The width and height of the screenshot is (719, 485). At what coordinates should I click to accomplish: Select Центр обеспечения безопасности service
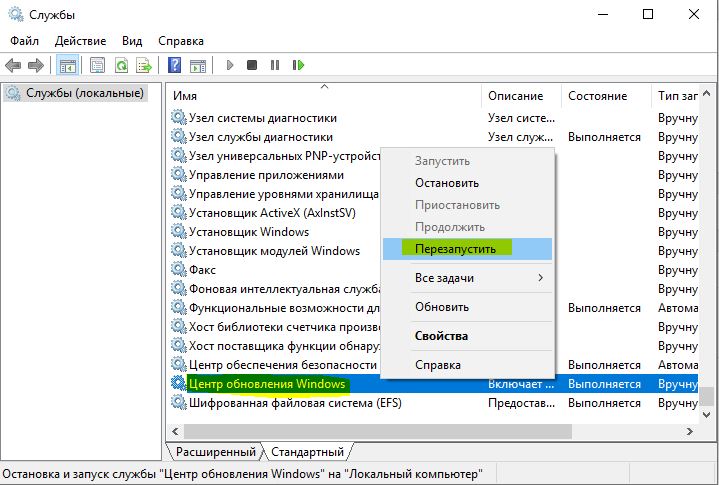283,365
